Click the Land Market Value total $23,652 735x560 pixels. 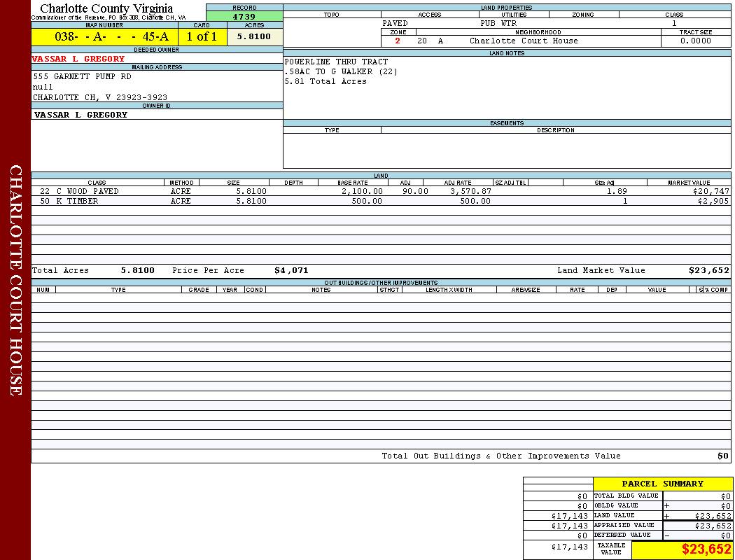pyautogui.click(x=708, y=270)
